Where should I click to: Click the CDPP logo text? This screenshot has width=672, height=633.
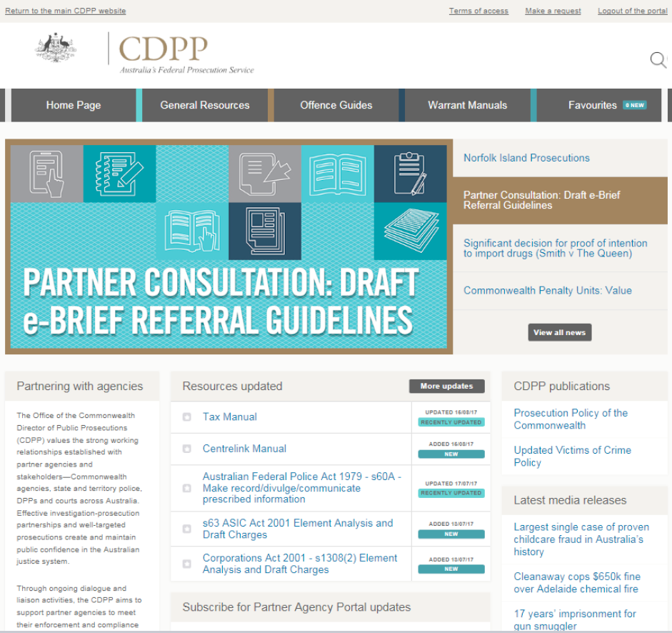[x=164, y=49]
